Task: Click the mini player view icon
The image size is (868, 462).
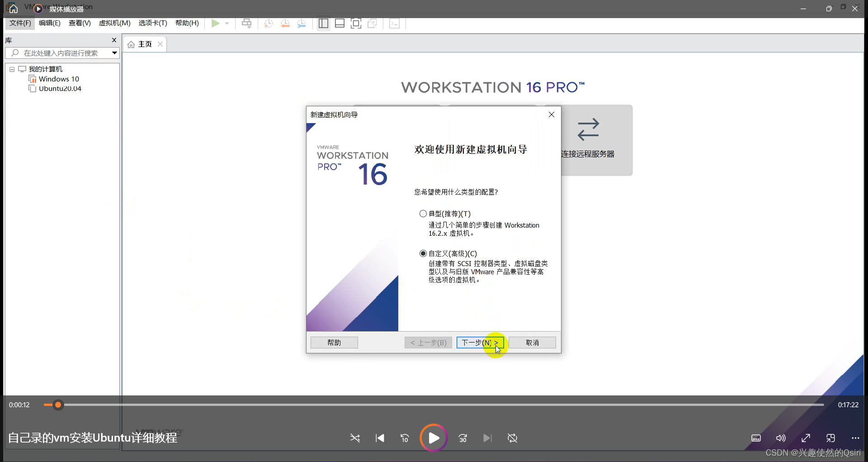Action: tap(830, 438)
